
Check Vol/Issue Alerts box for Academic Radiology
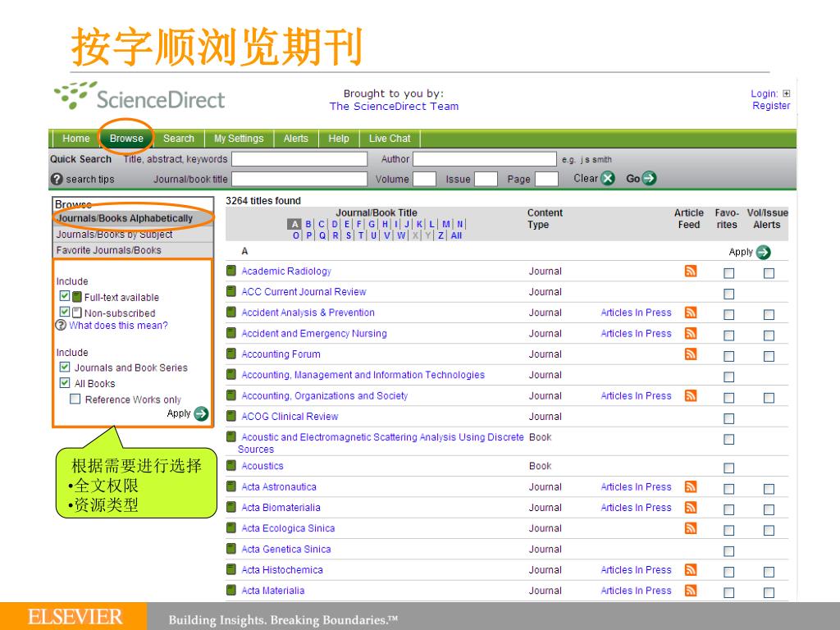pos(769,273)
